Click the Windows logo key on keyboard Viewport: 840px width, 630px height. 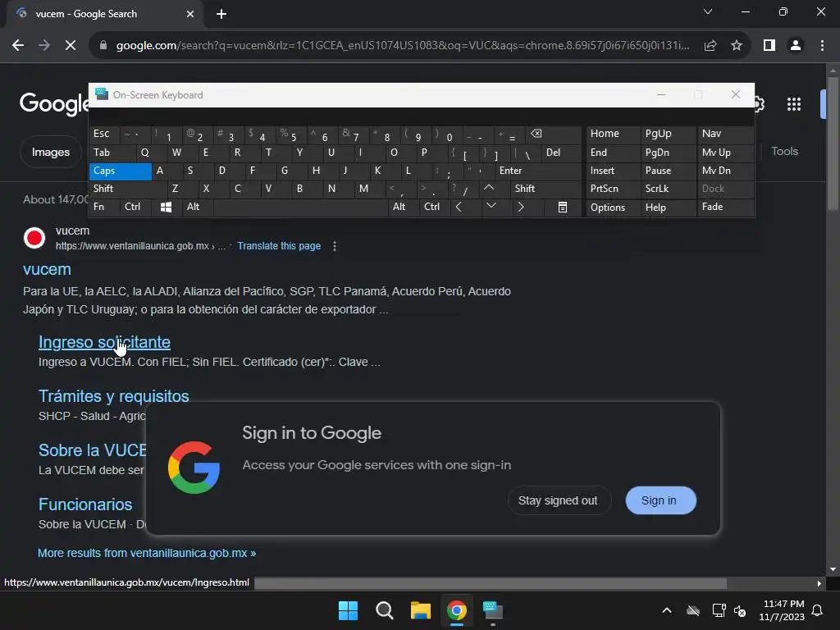pyautogui.click(x=167, y=208)
